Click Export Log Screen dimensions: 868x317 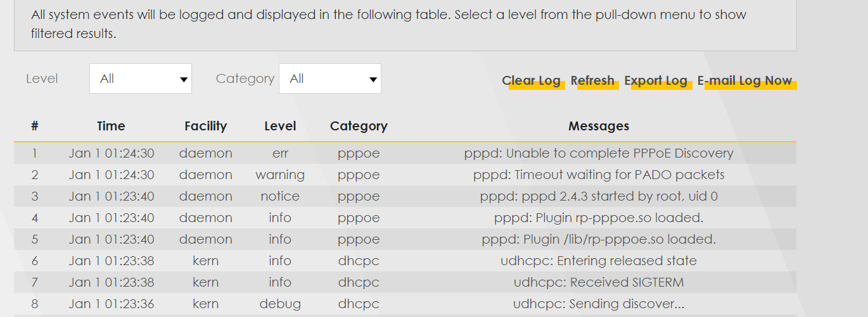point(656,81)
